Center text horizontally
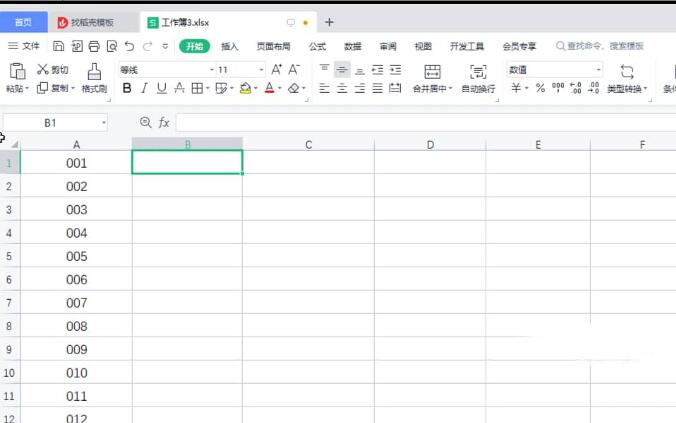 (342, 88)
